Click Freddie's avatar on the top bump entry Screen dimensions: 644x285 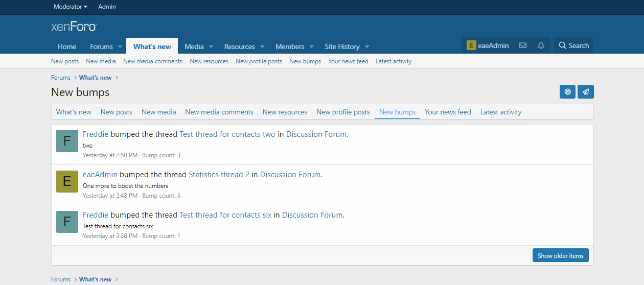[x=67, y=141]
